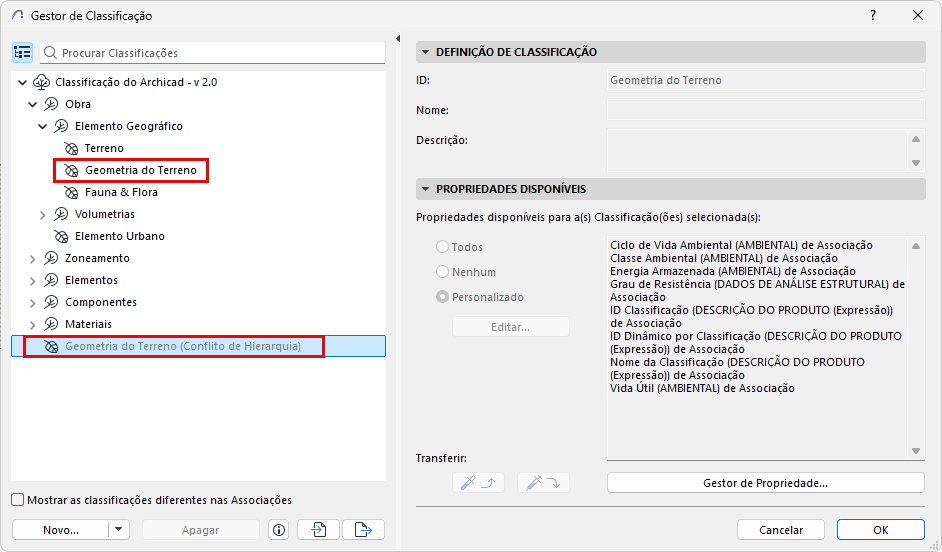Toggle the tree view list icon
The width and height of the screenshot is (942, 552).
tap(23, 53)
